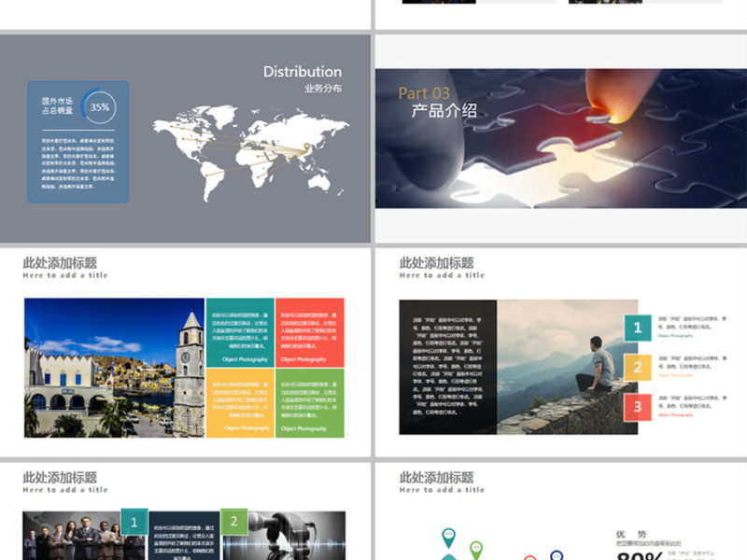This screenshot has width=747, height=560.
Task: Select the teal number 1 badge beside the mountain photo
Action: click(x=638, y=328)
